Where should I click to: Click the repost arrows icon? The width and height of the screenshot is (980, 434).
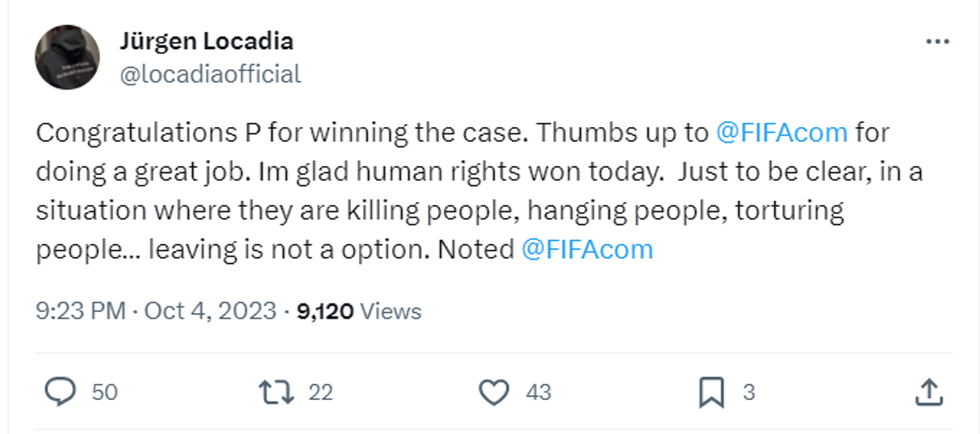(276, 392)
